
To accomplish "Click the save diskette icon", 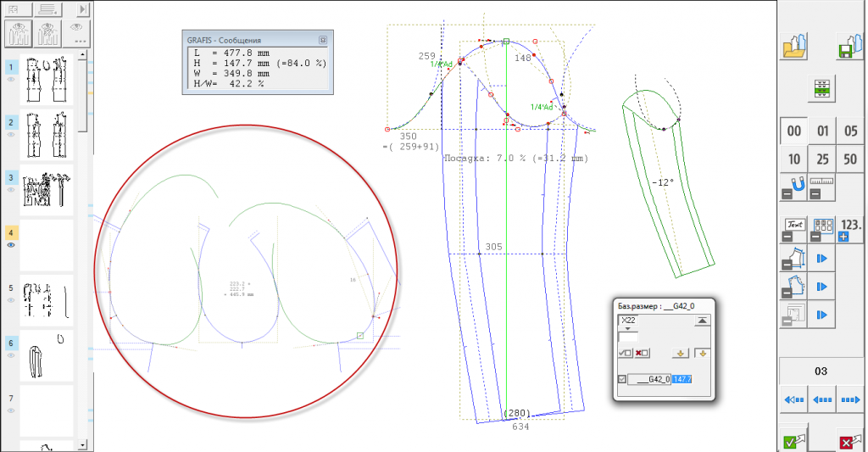I will click(849, 45).
